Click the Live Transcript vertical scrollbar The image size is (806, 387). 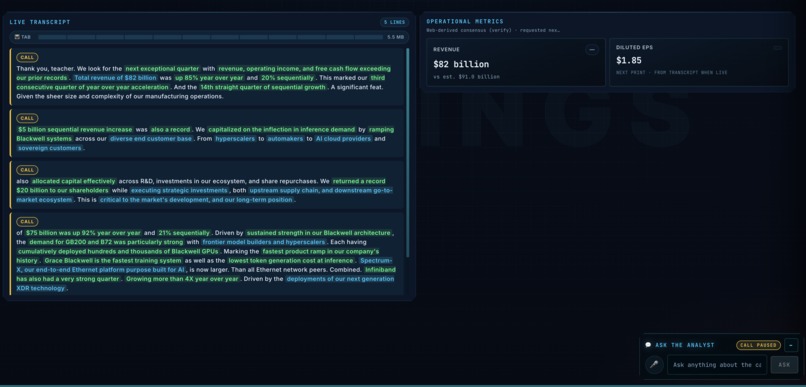pos(408,153)
